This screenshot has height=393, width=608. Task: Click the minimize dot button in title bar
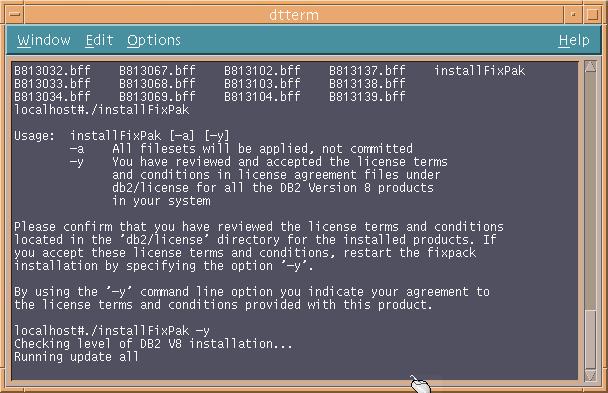coord(573,14)
